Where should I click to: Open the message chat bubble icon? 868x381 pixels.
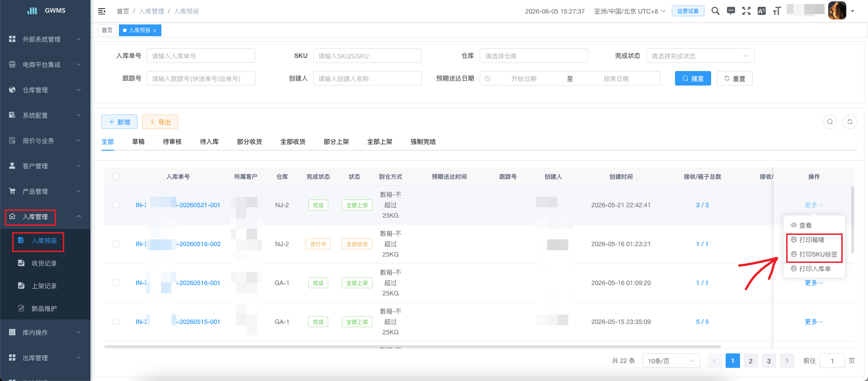tap(731, 11)
